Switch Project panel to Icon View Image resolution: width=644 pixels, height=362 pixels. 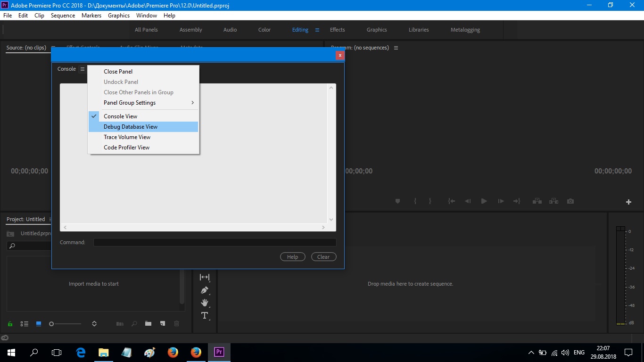pos(39,324)
